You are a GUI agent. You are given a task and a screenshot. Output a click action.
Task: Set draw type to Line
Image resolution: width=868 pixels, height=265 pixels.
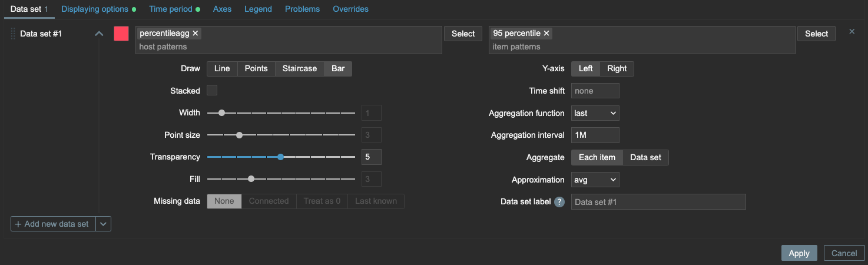click(222, 69)
